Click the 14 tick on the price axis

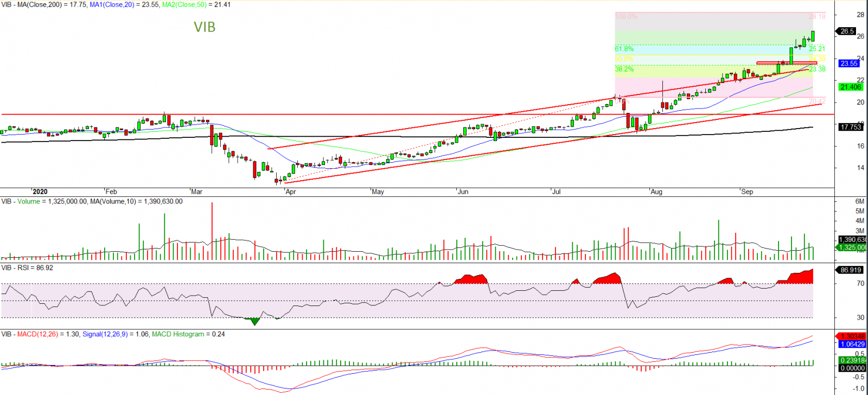click(860, 168)
